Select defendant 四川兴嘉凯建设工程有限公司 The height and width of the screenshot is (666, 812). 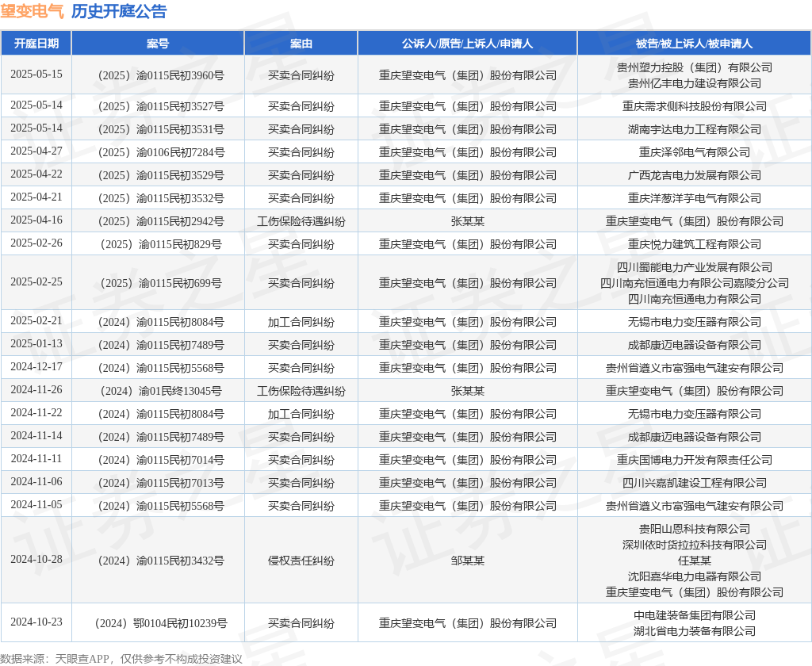click(695, 483)
